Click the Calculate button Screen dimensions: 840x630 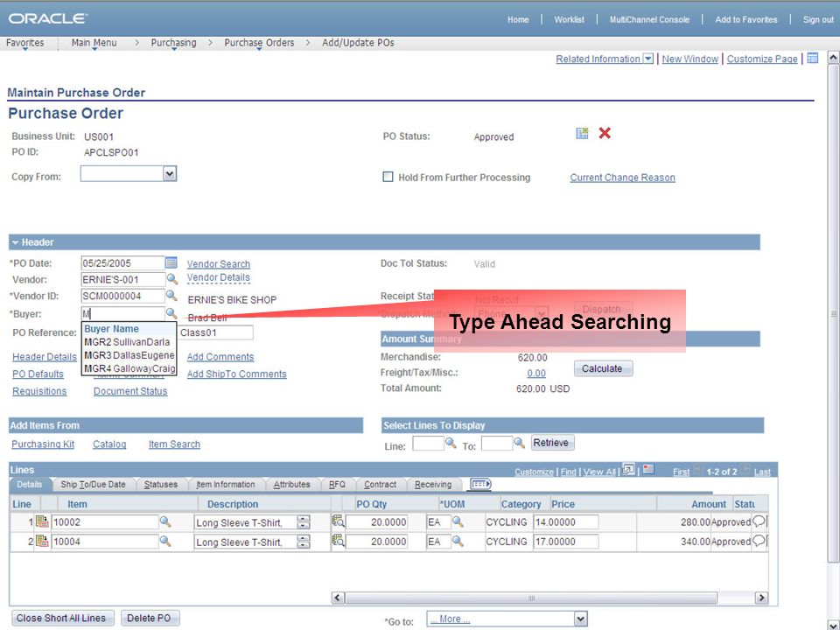coord(603,368)
